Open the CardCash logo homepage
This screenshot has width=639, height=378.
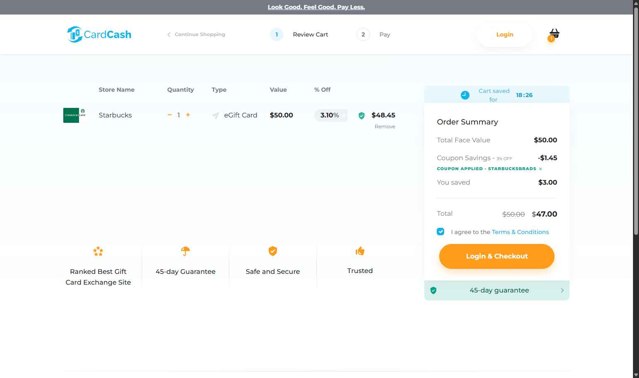(x=99, y=34)
